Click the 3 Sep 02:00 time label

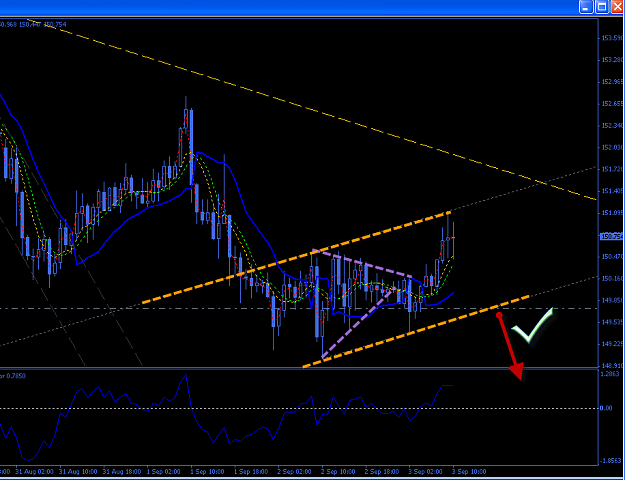click(x=426, y=472)
